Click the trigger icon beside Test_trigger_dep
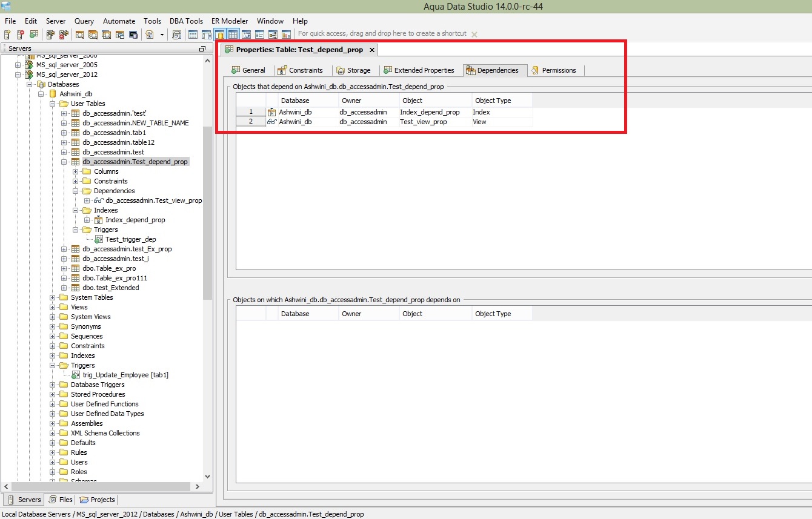812x519 pixels. [x=99, y=239]
